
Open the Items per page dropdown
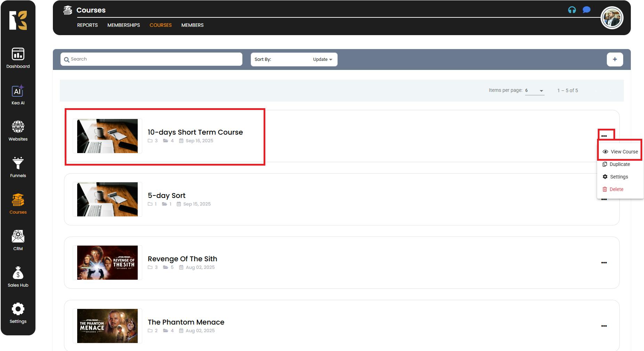click(x=534, y=90)
